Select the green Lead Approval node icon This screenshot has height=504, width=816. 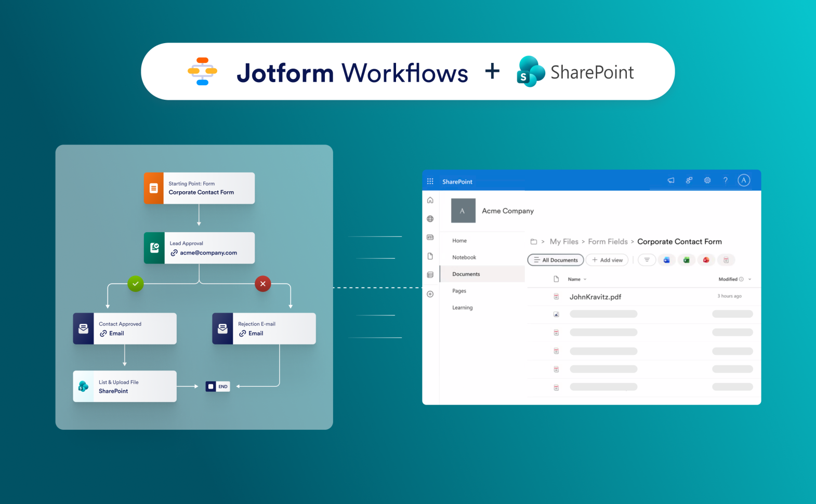point(154,248)
